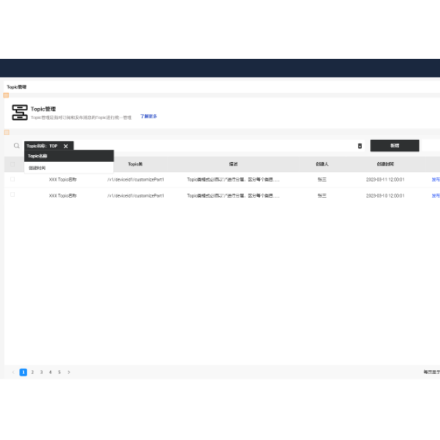Check the second XXX Topic row checkbox
This screenshot has width=440, height=440.
13,195
